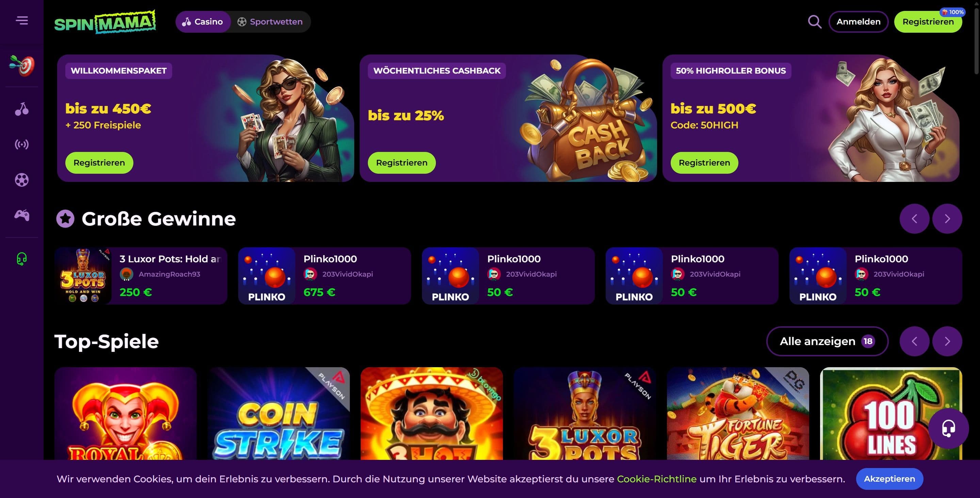
Task: Click the Anmelden button
Action: 858,22
